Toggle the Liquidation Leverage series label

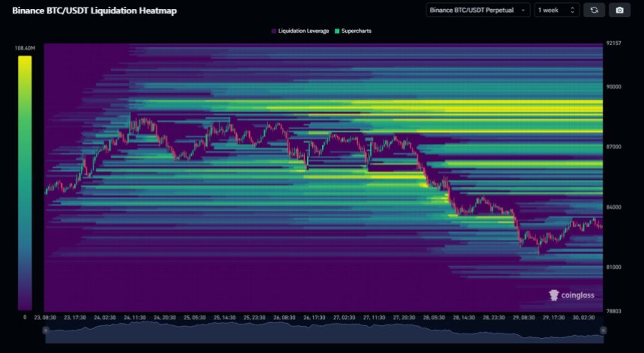pyautogui.click(x=303, y=31)
